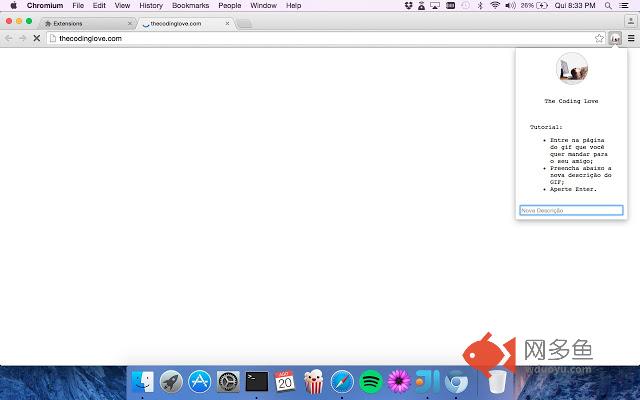Open App Store in the Dock

coord(200,382)
